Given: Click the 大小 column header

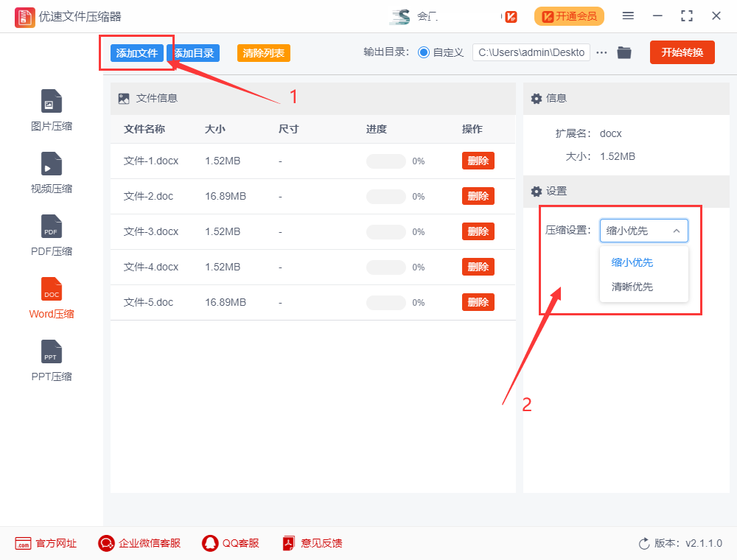Looking at the screenshot, I should coord(214,129).
